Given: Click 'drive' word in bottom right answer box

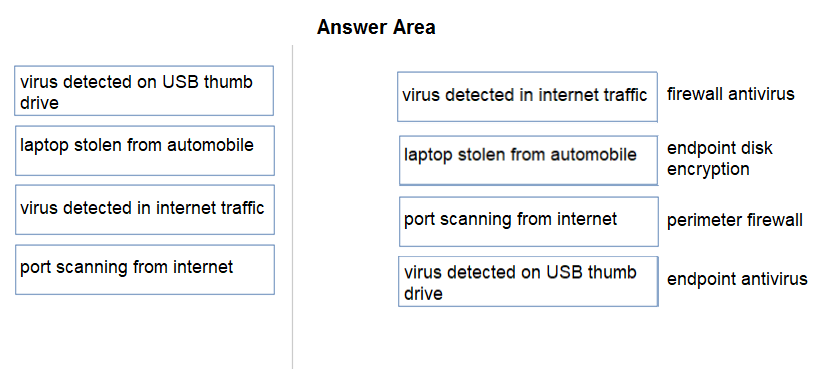Looking at the screenshot, I should [423, 294].
